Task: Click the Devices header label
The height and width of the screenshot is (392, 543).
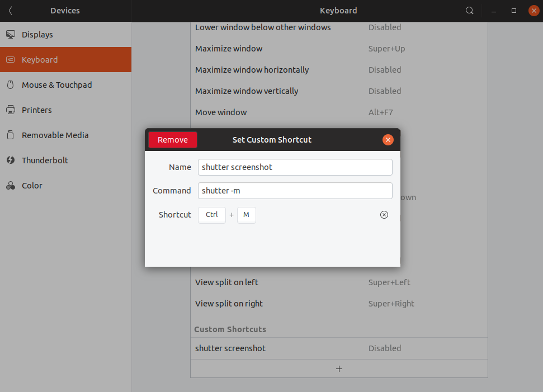Action: coord(64,10)
